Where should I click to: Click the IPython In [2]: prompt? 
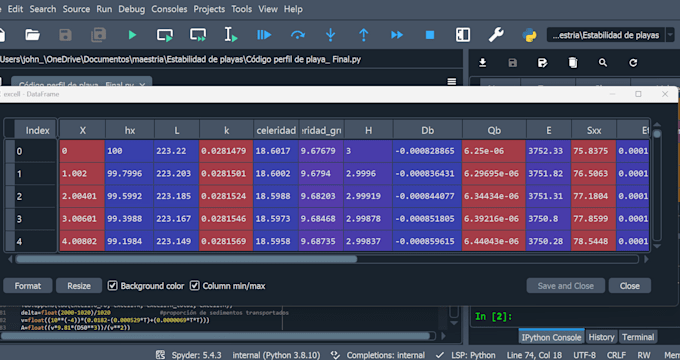click(x=494, y=317)
